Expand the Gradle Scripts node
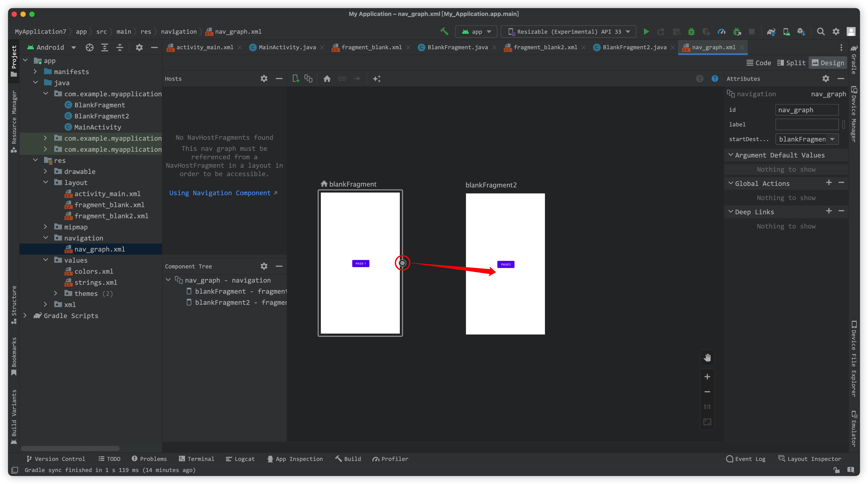 [x=25, y=315]
